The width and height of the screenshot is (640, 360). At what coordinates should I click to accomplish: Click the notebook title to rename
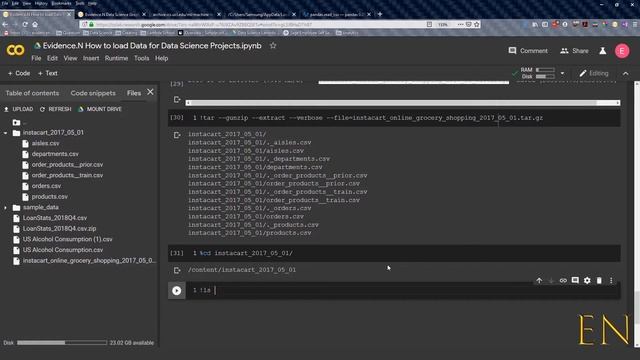point(152,46)
